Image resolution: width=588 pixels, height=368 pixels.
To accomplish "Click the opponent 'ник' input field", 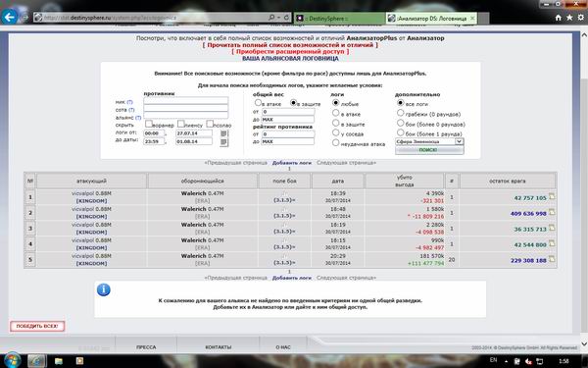I will 186,101.
